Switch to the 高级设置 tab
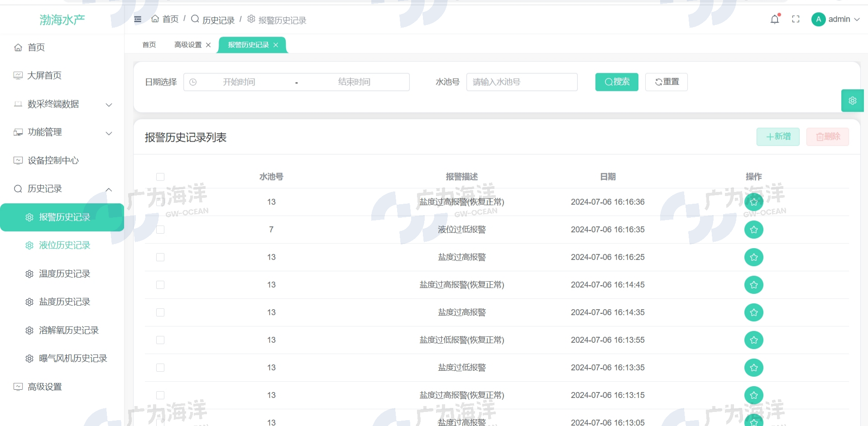This screenshot has width=868, height=426. point(188,45)
